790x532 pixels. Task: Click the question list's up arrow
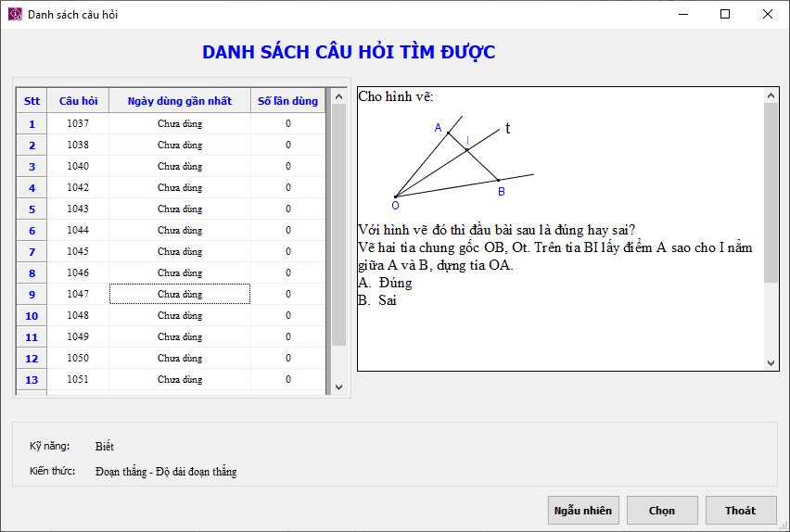coord(339,96)
